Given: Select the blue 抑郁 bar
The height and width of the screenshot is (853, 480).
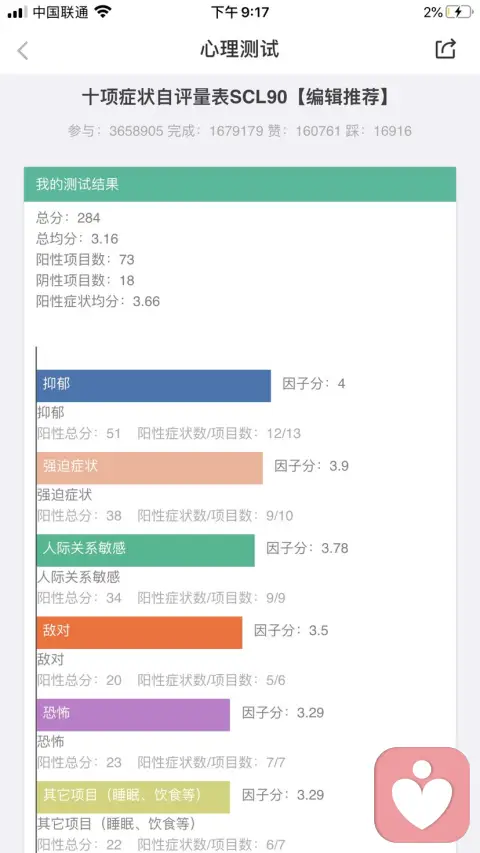Looking at the screenshot, I should click(153, 386).
